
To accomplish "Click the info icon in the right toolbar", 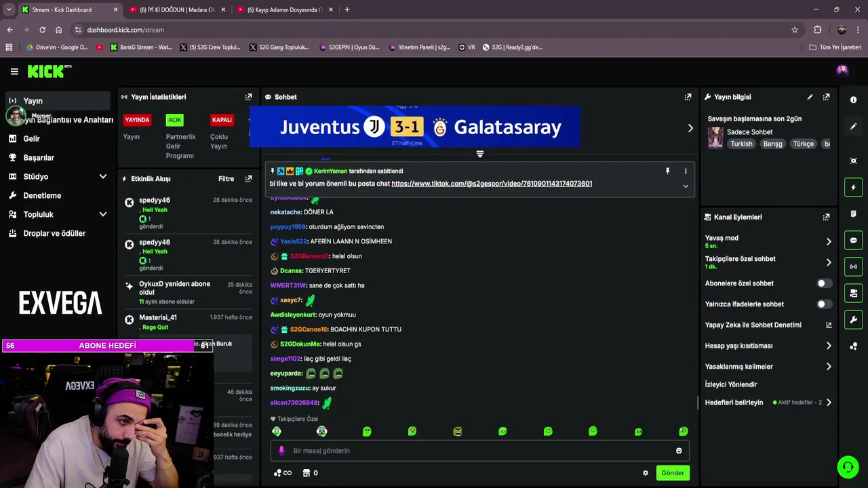I will (853, 100).
